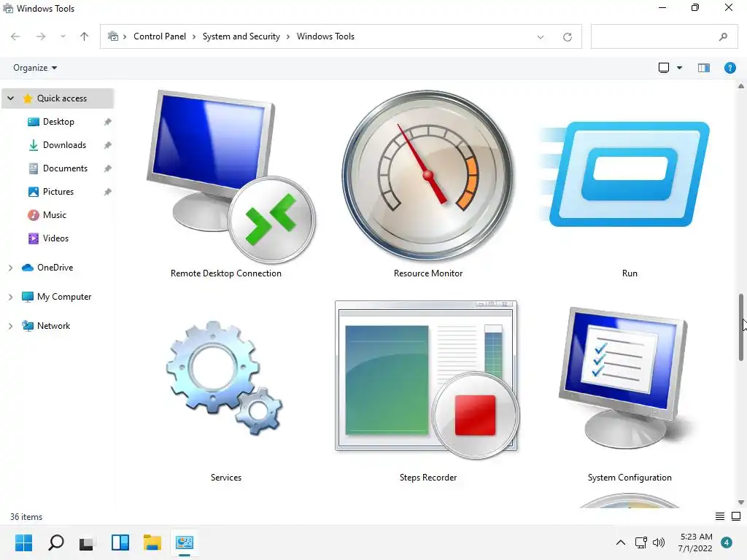Open the Windows Start menu

point(23,542)
